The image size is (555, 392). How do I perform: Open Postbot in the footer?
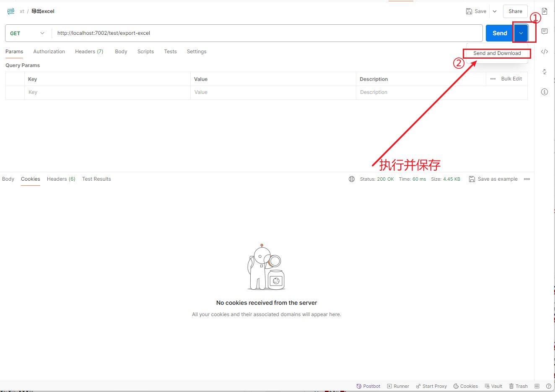(368, 386)
